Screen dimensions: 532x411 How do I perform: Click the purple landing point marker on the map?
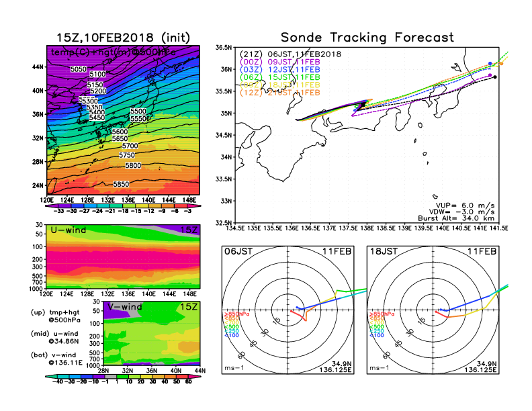[490, 75]
